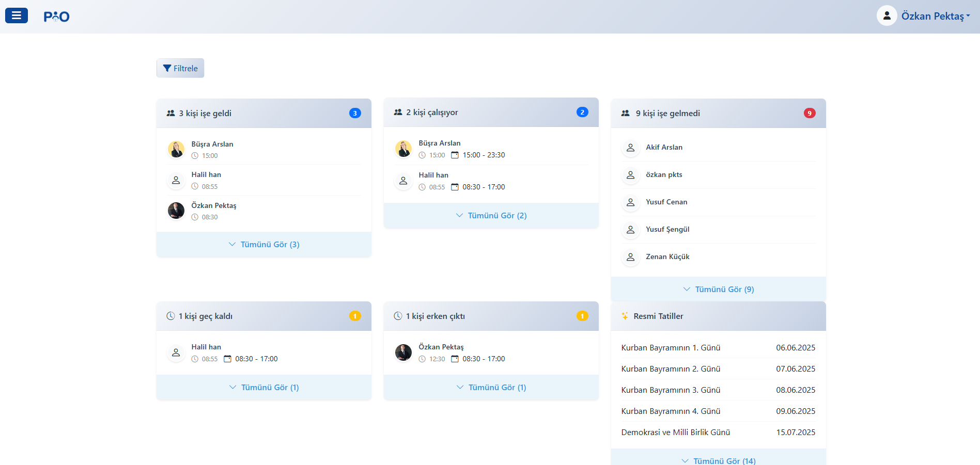Select Yusuf Şengül in absent list
980x465 pixels.
[667, 229]
